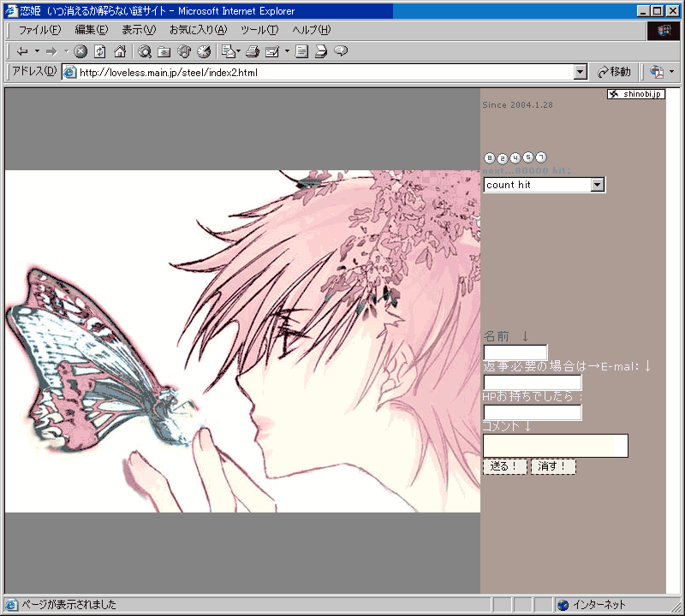Click the document page toolbar icon

[x=301, y=51]
